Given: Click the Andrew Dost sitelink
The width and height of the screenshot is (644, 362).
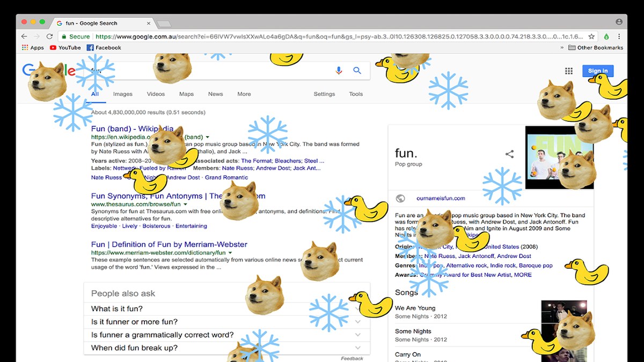Looking at the screenshot, I should (183, 178).
